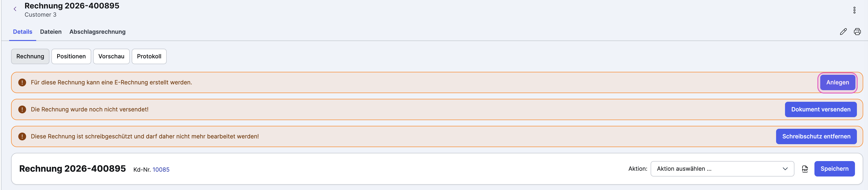This screenshot has width=868, height=190.
Task: Click the not-sent warning exclamation icon
Action: (22, 109)
